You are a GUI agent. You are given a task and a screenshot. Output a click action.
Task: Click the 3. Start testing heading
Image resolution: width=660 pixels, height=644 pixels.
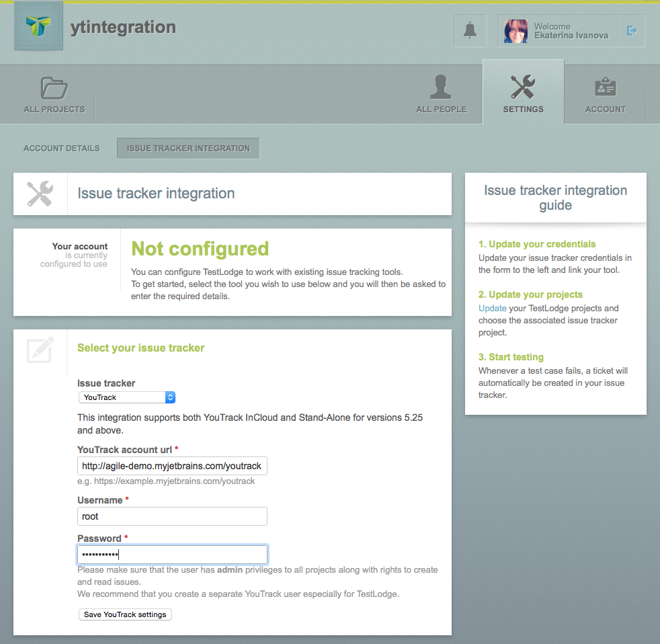coord(511,357)
